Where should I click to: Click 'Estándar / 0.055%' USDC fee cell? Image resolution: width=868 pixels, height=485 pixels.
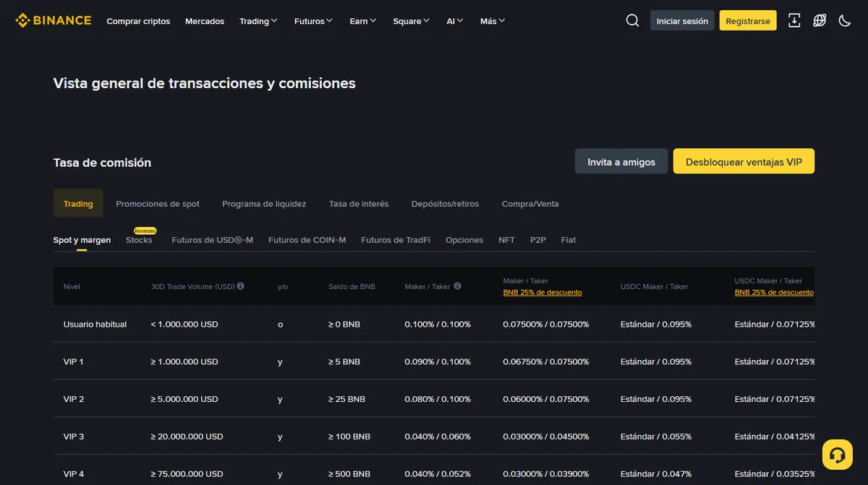(x=656, y=437)
